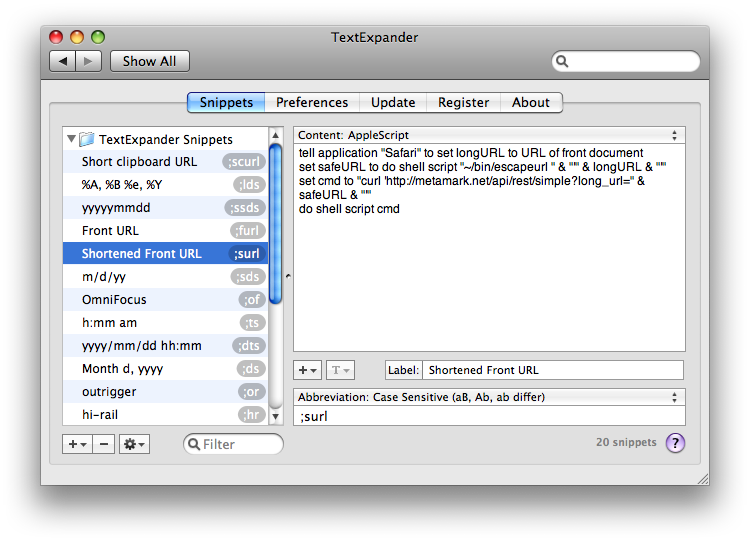Switch to the Snippets tab
Screen dimensions: 750x541
226,102
